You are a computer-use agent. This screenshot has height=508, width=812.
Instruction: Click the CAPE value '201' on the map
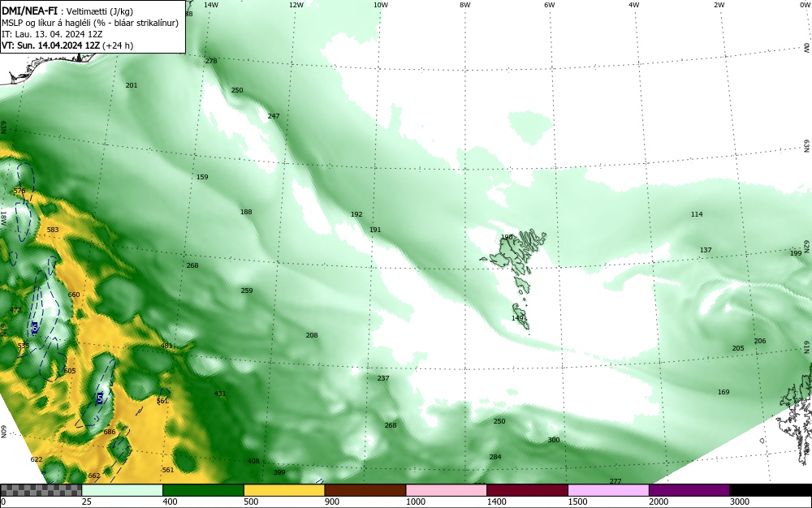click(132, 85)
